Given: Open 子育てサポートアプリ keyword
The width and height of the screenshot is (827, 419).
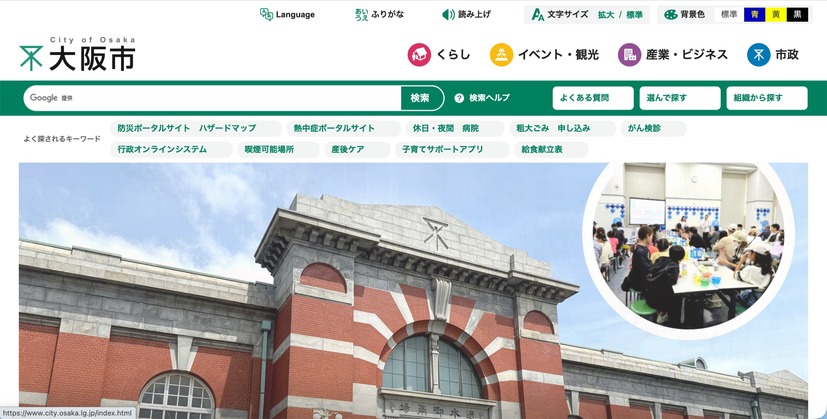Looking at the screenshot, I should [452, 149].
